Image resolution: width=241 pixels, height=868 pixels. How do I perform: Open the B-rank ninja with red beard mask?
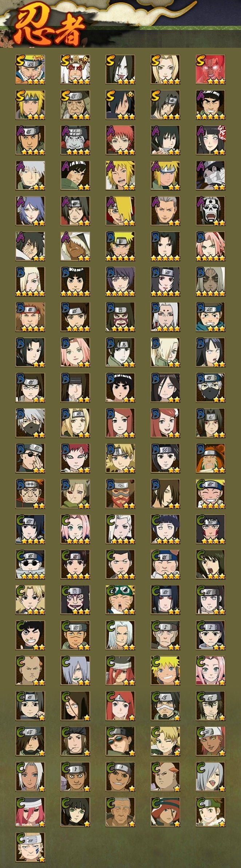pos(120,494)
